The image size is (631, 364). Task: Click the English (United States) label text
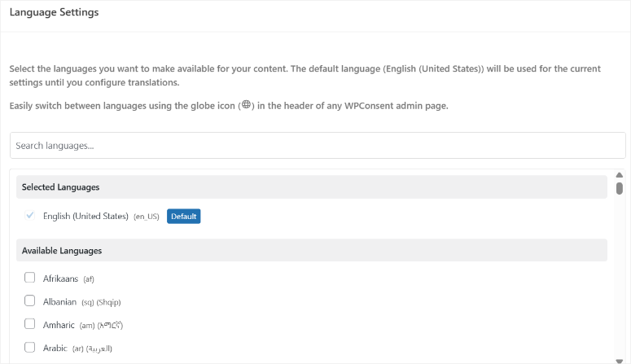[x=85, y=217]
